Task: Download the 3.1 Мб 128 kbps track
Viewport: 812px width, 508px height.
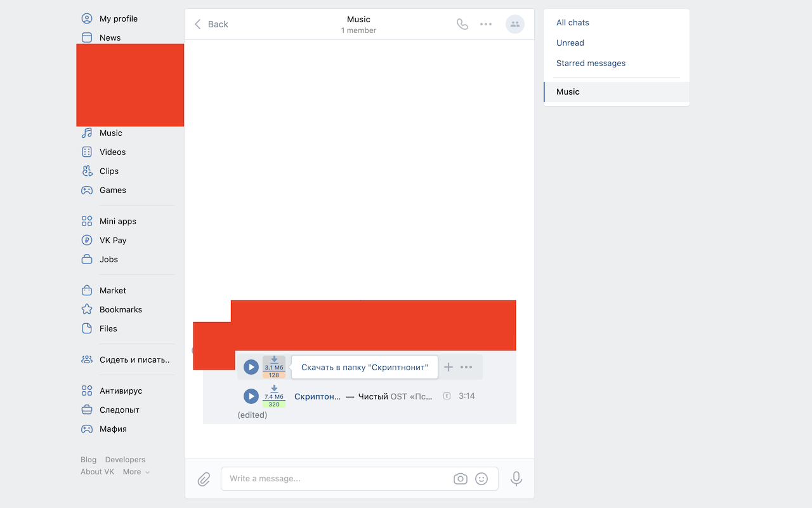Action: (274, 367)
